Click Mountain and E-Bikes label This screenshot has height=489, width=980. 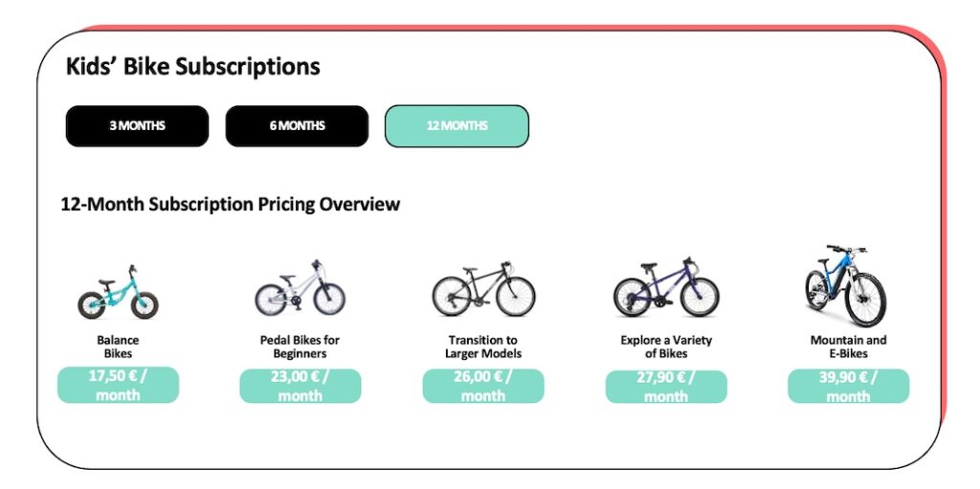pyautogui.click(x=848, y=347)
